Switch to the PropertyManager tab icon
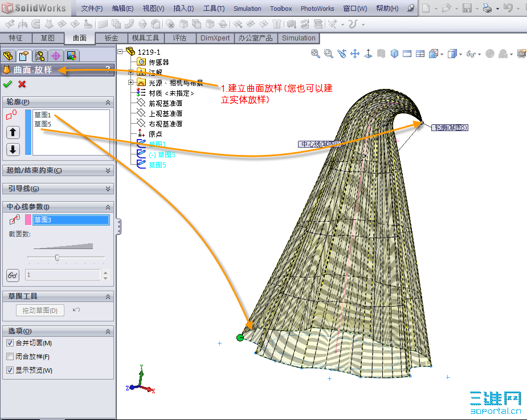Viewport: 527px width, 420px height. pyautogui.click(x=23, y=56)
